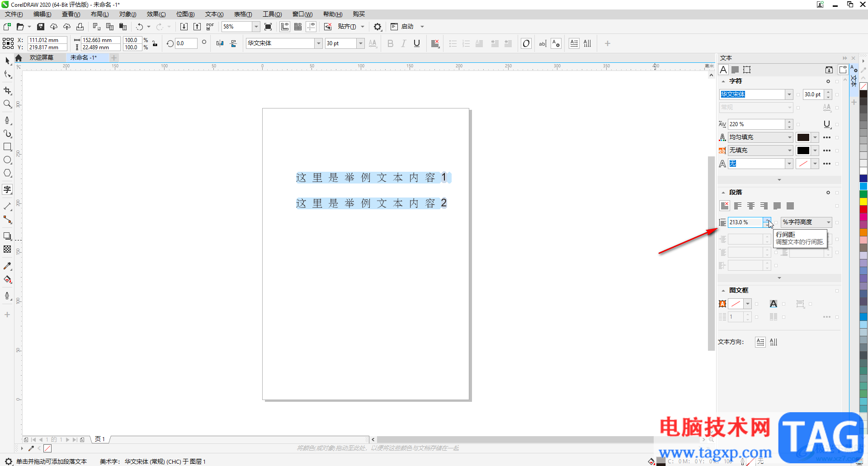
Task: Toggle Paragraph tab in Text docker
Action: tap(735, 70)
